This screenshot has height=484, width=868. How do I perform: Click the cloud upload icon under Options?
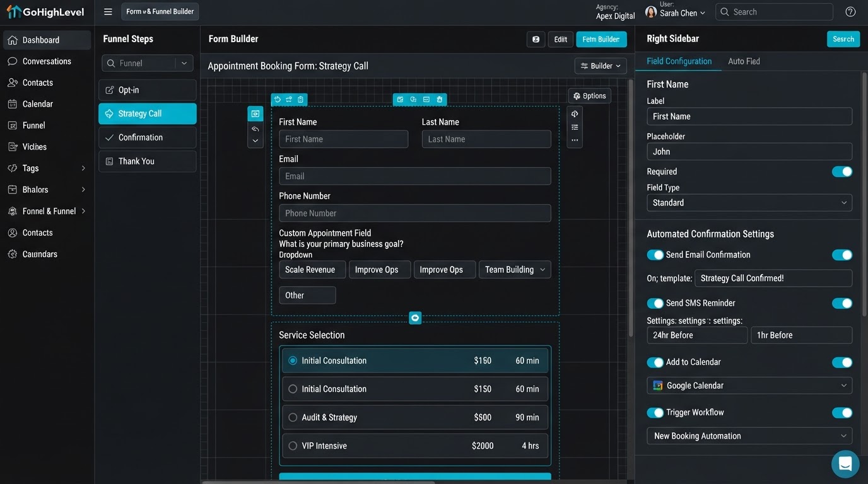point(575,114)
